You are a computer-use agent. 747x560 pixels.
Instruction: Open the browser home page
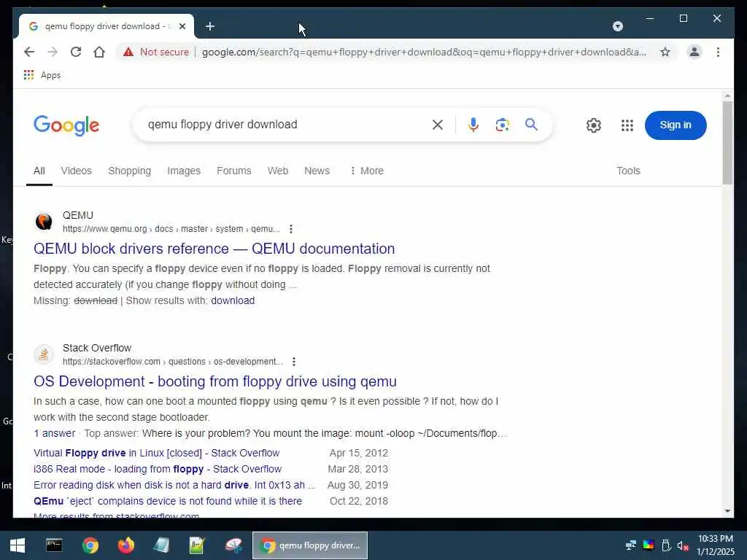99,52
